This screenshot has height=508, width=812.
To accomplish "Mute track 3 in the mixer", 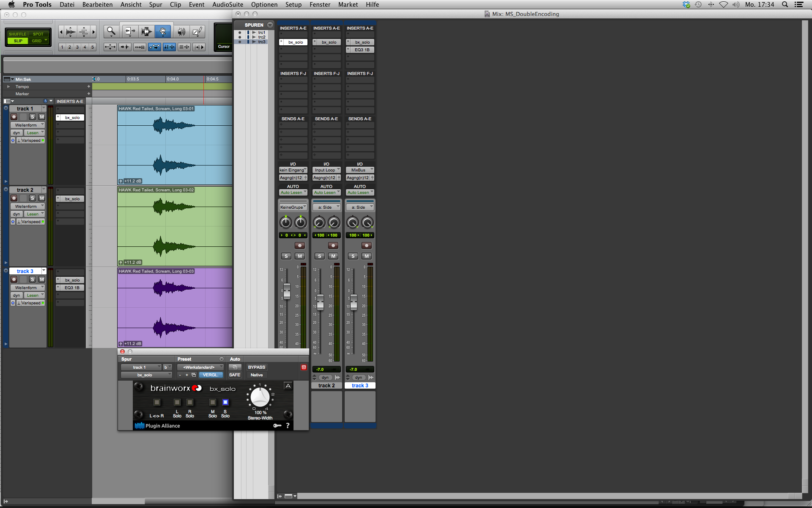I will click(367, 256).
